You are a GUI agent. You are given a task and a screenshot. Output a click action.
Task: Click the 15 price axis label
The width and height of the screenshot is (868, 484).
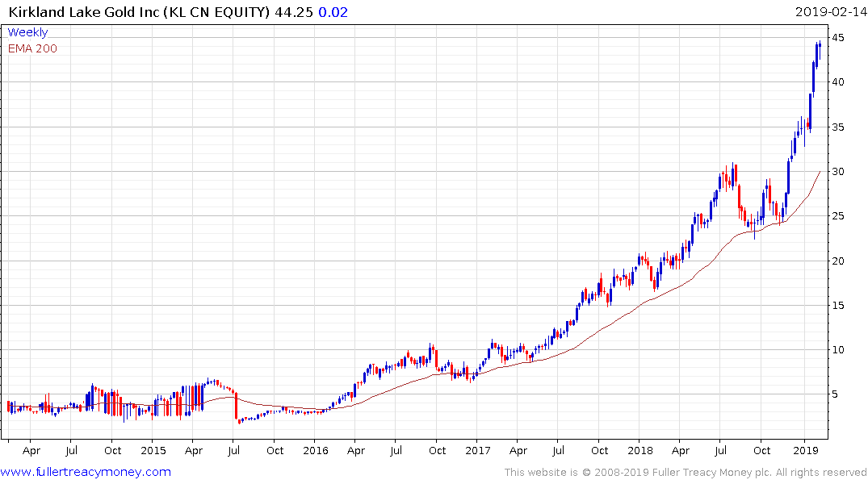pos(838,306)
